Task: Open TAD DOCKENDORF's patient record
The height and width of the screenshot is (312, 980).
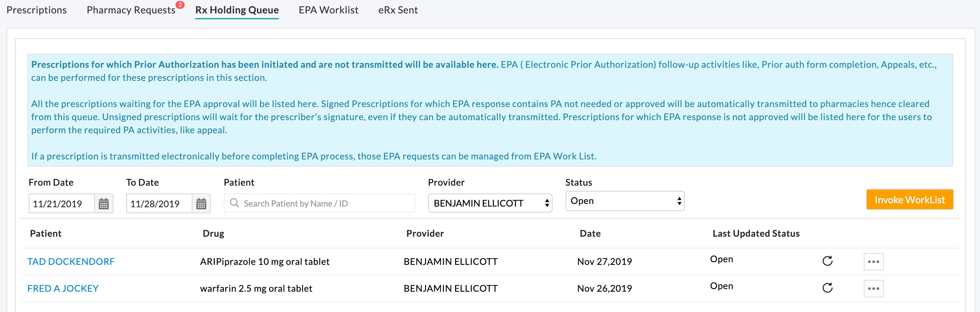Action: point(71,261)
